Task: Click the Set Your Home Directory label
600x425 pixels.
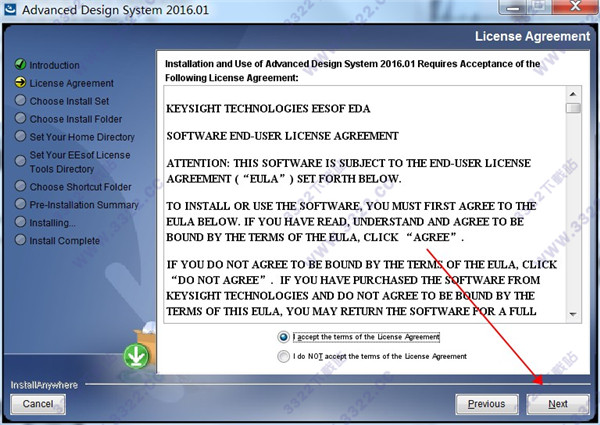Action: pyautogui.click(x=82, y=137)
